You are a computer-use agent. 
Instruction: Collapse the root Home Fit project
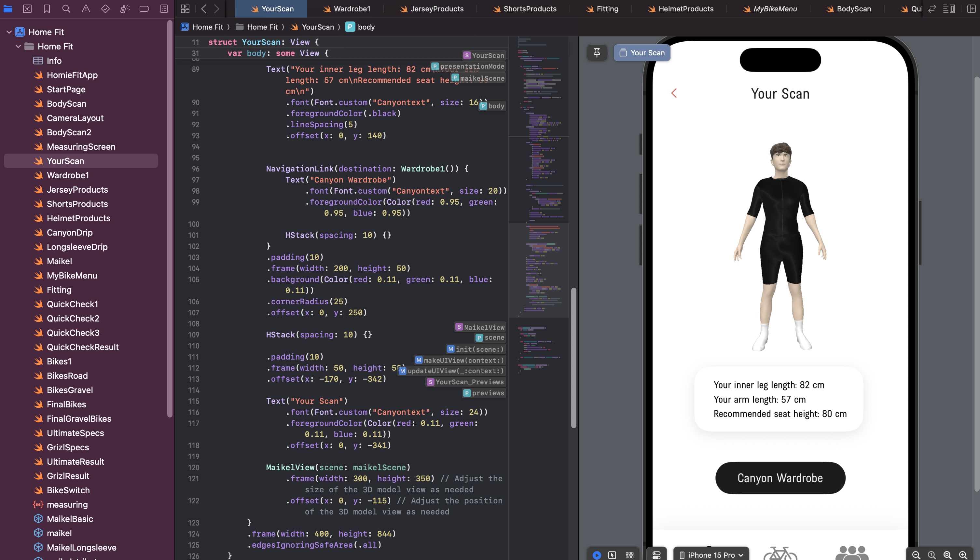pyautogui.click(x=9, y=32)
